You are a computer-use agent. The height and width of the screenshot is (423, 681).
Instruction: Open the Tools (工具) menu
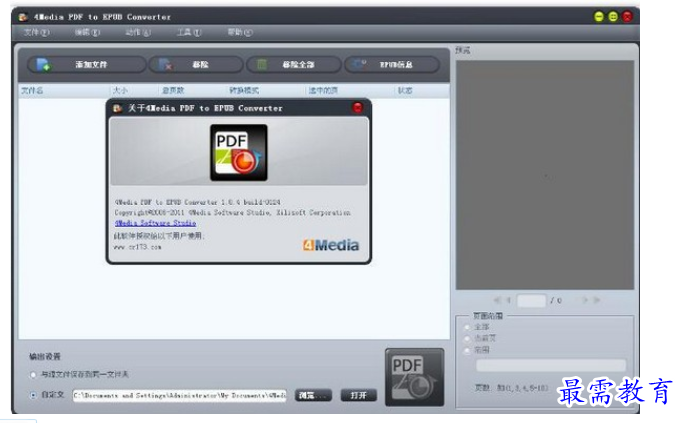pyautogui.click(x=189, y=32)
